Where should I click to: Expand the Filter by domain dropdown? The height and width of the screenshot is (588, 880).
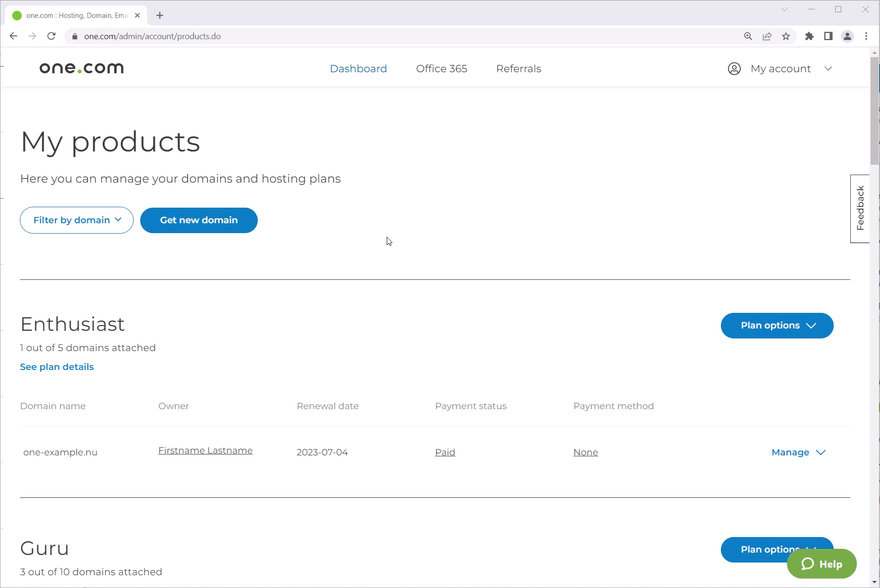click(76, 220)
